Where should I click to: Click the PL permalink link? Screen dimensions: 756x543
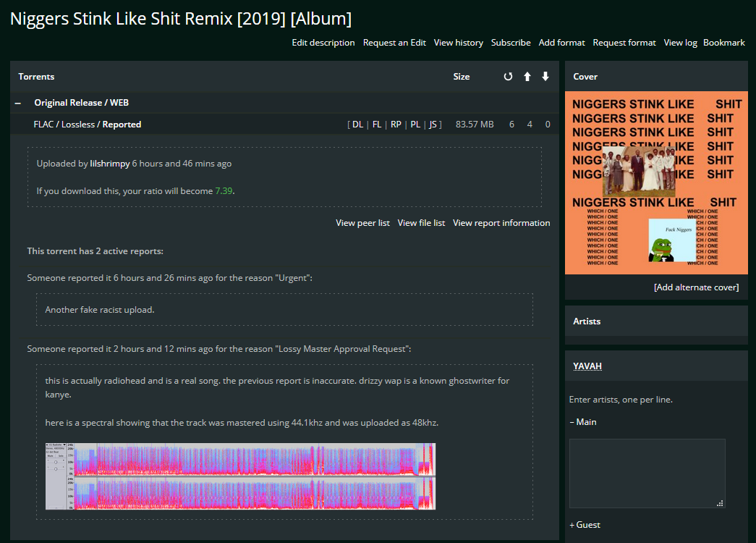tap(415, 125)
